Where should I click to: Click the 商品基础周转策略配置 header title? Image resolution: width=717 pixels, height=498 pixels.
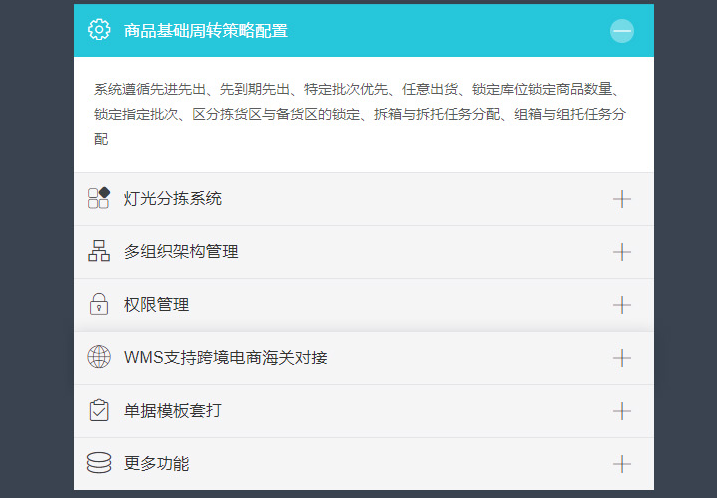[206, 31]
